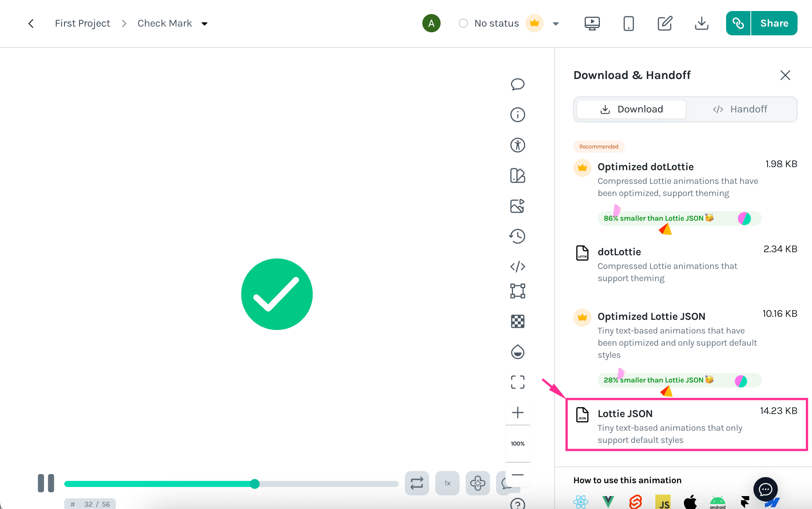Select the Download tab

click(x=630, y=109)
